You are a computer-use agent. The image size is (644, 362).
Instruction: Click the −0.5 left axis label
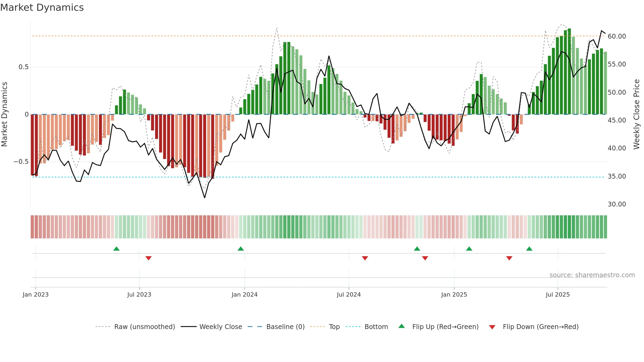[x=21, y=161]
